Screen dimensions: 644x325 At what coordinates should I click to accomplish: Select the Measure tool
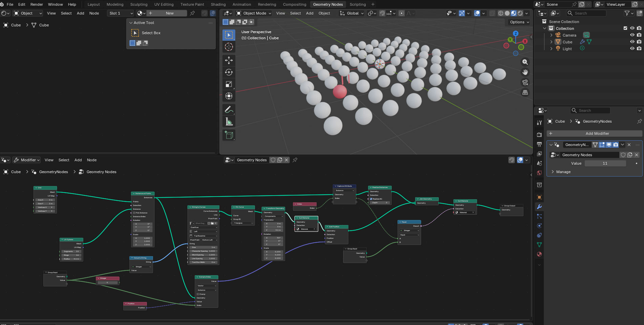point(229,122)
